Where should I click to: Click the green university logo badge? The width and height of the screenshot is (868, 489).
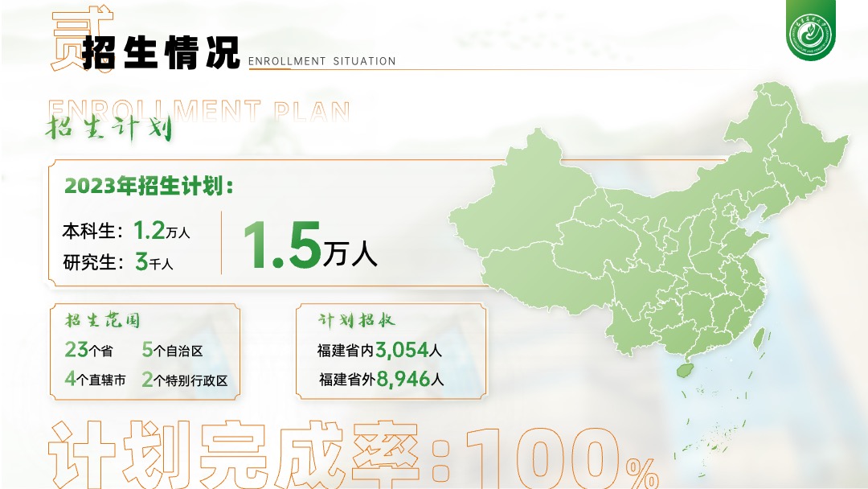tap(810, 31)
